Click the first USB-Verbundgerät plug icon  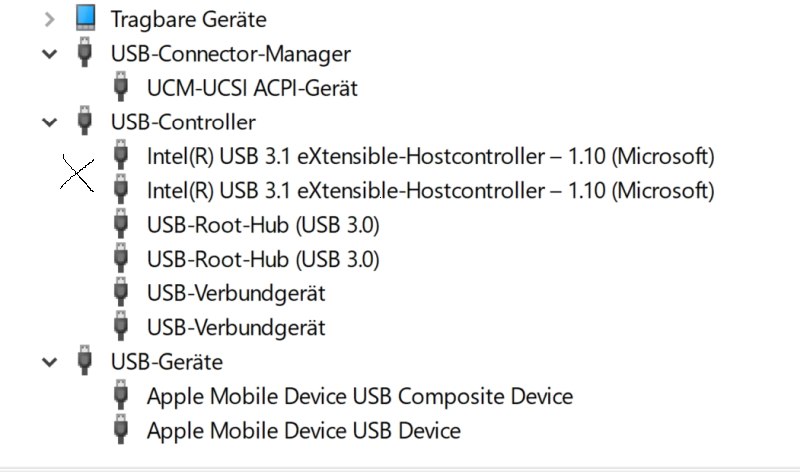pos(121,291)
